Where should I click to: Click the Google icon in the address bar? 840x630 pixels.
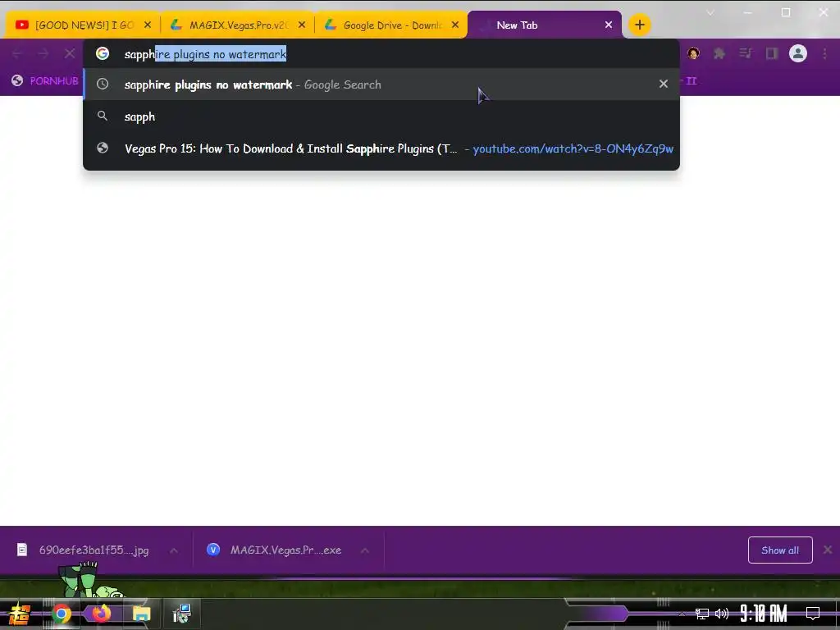point(103,53)
